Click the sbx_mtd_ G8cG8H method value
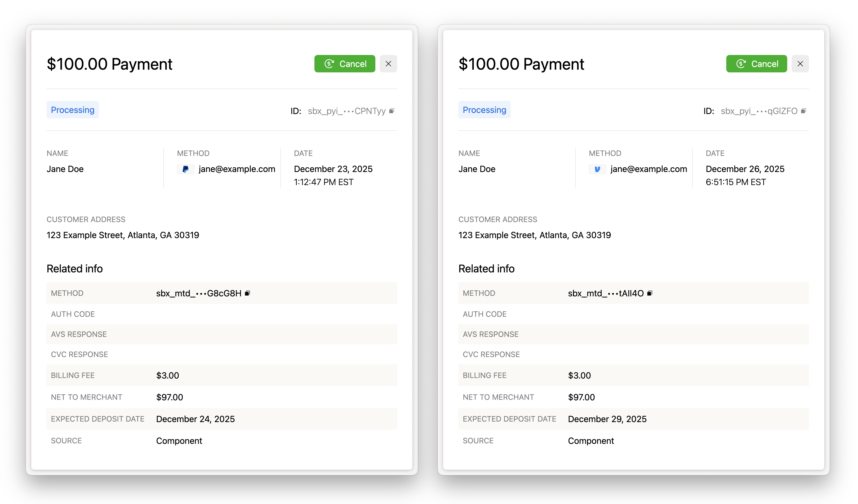This screenshot has width=858, height=504. coord(198,293)
